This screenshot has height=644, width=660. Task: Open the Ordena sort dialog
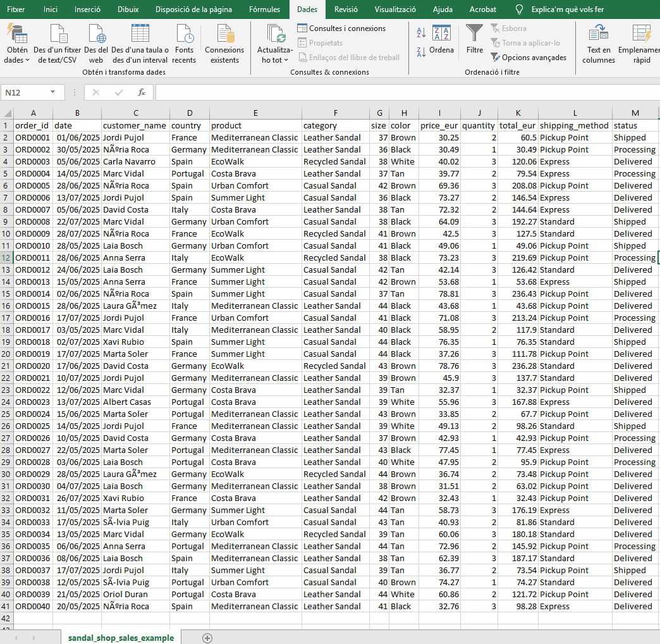(441, 39)
